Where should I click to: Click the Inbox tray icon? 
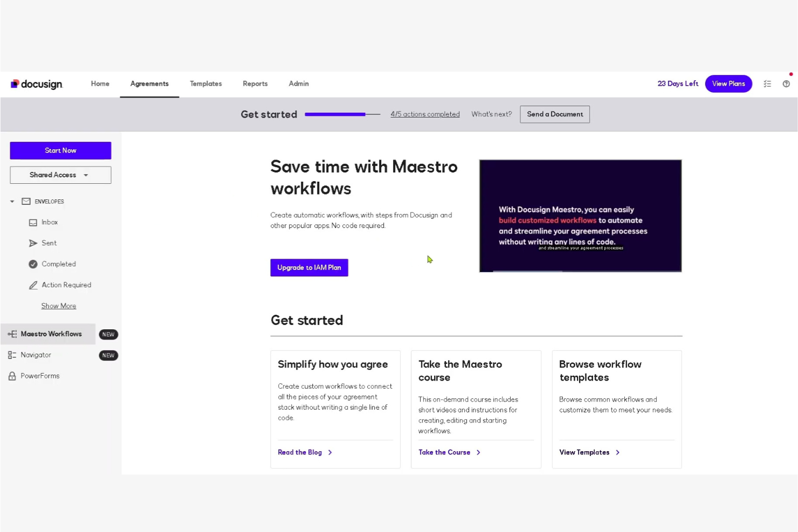[x=33, y=223]
